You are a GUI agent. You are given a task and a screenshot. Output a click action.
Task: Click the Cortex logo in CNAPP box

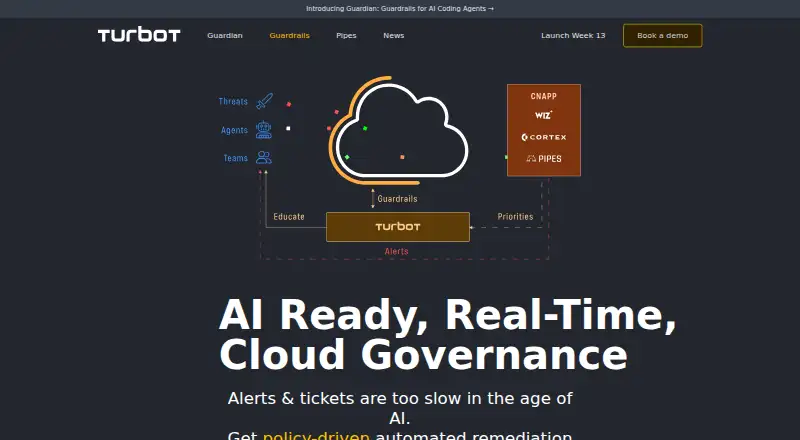point(543,137)
